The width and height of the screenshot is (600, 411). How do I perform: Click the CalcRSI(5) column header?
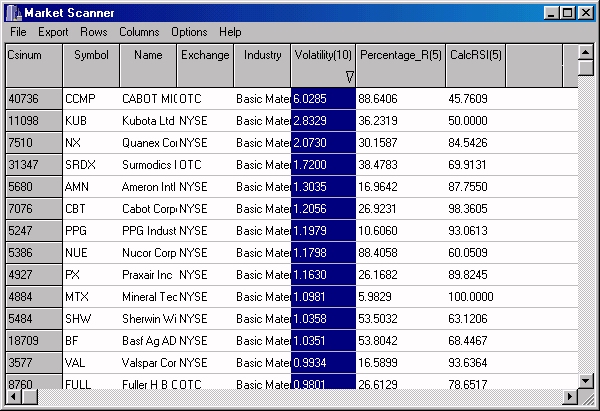(476, 65)
